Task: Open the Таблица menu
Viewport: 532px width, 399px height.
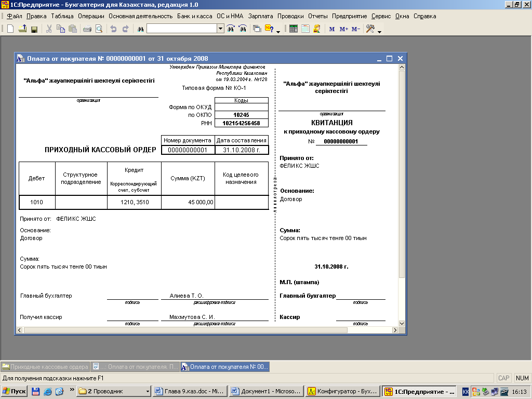Action: tap(62, 16)
